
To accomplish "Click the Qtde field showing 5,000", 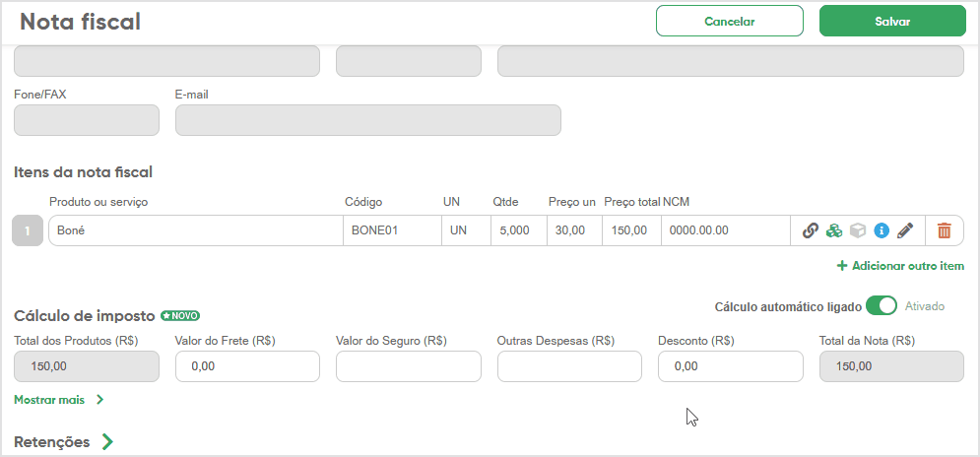I will pos(515,230).
